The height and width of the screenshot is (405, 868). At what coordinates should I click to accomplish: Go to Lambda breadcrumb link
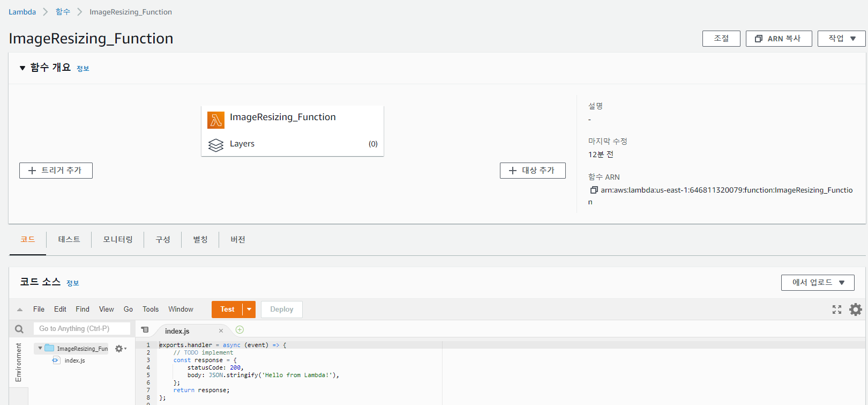click(22, 12)
